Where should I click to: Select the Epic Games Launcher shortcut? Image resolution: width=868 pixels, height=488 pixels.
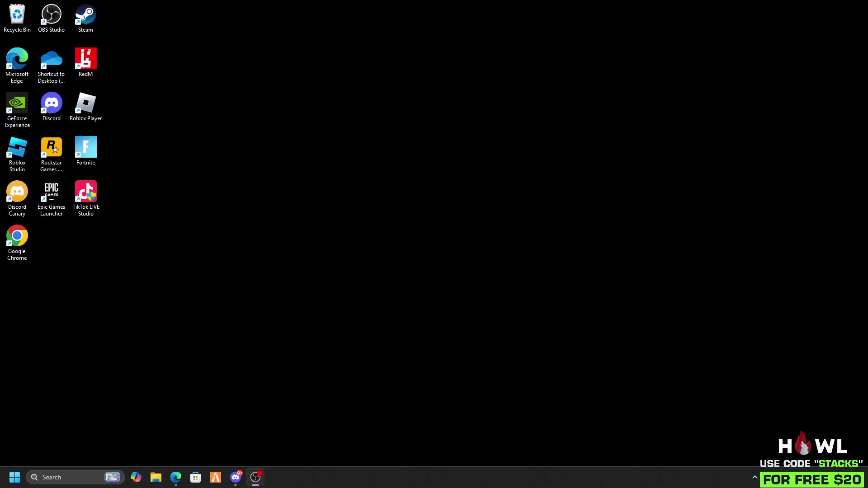point(51,192)
